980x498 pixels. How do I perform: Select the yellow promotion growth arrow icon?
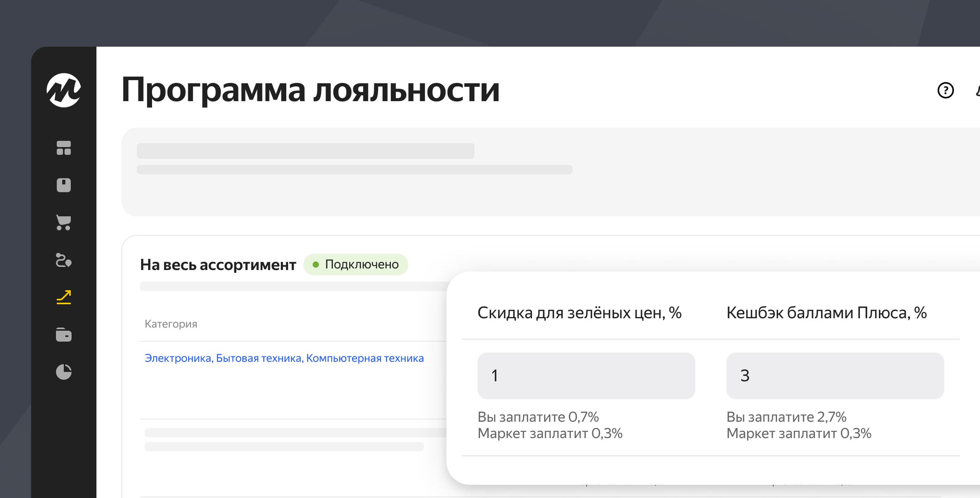click(64, 297)
